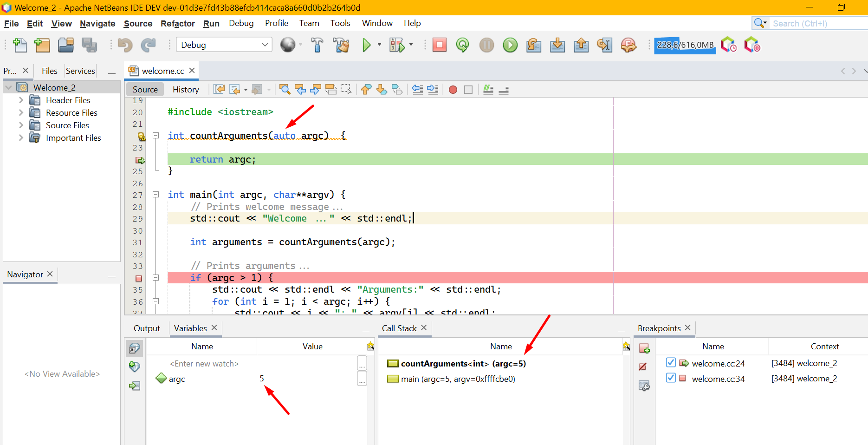Click the Comment lines editor icon
The height and width of the screenshot is (445, 868).
click(x=488, y=90)
